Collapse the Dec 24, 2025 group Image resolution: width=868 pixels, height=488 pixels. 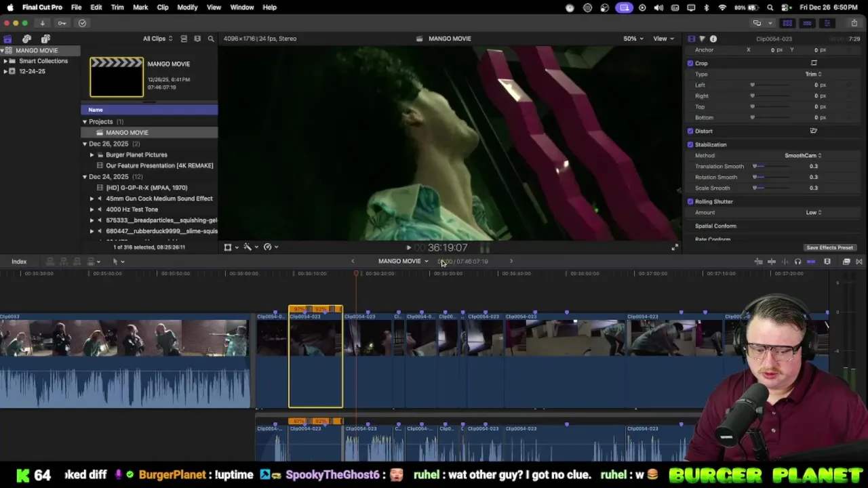85,177
